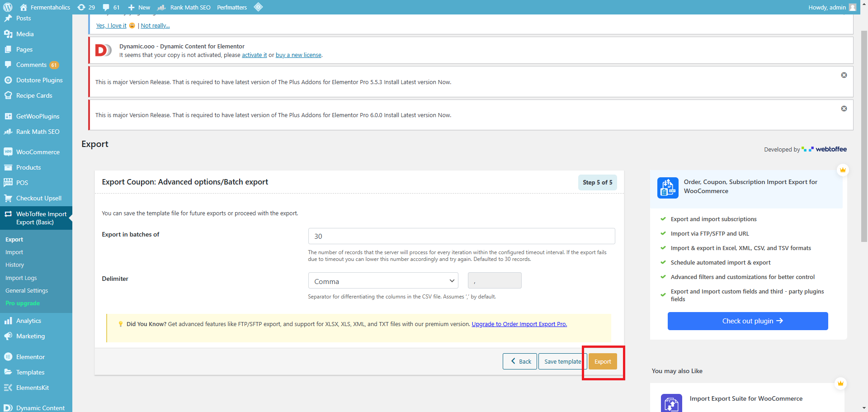This screenshot has height=412, width=868.
Task: Click crown badge on Order Coupon card
Action: click(843, 170)
